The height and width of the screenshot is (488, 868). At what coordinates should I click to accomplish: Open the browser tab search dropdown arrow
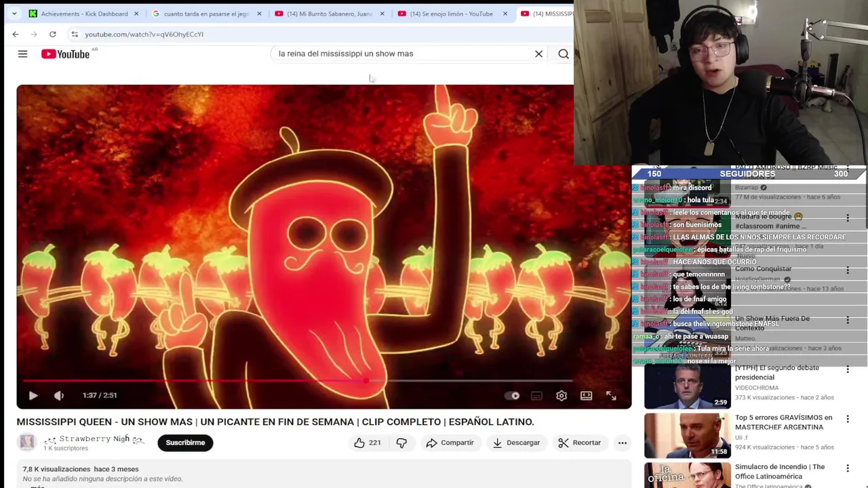[14, 14]
